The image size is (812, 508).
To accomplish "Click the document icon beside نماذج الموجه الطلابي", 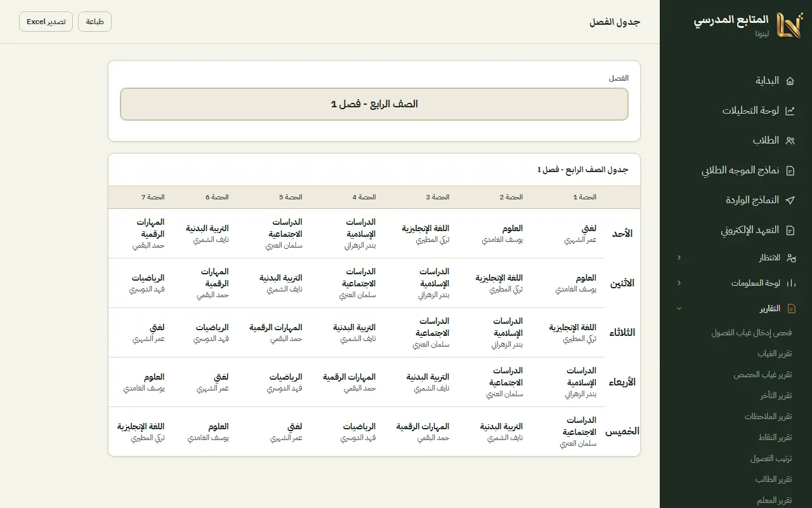I will pyautogui.click(x=790, y=170).
